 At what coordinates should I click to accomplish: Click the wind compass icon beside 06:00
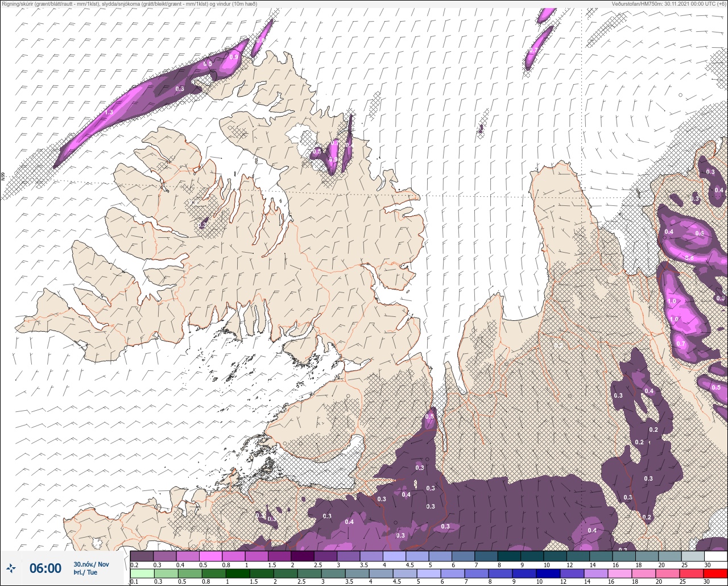(11, 568)
